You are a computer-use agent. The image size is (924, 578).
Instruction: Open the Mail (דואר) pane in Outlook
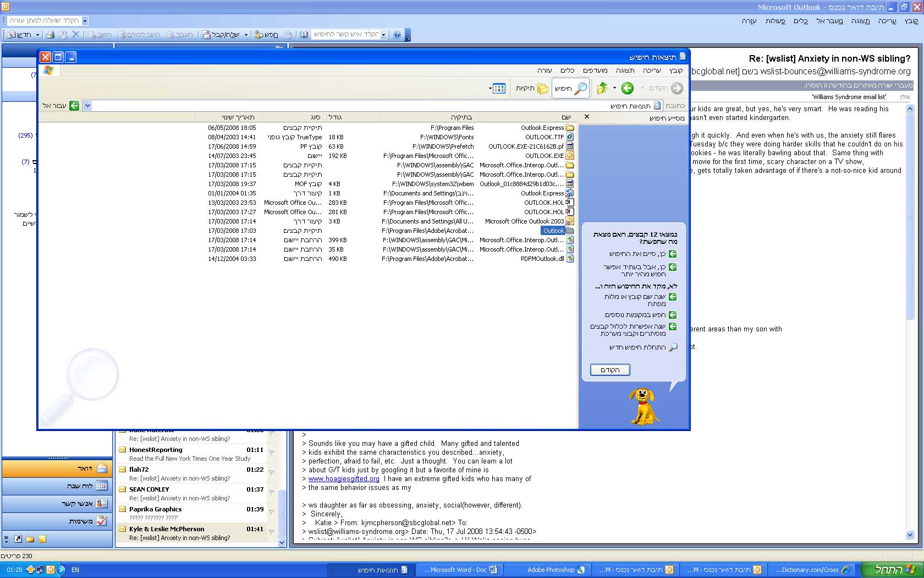tap(58, 468)
